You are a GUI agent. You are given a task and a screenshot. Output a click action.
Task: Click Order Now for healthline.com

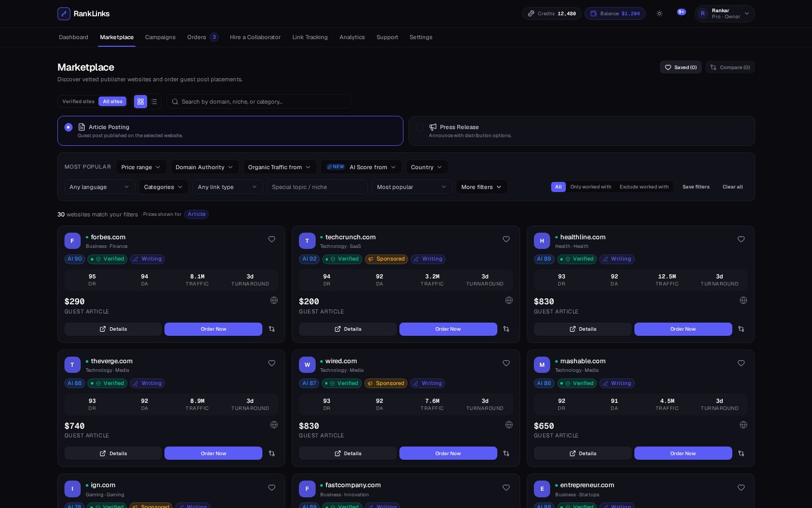pyautogui.click(x=683, y=329)
